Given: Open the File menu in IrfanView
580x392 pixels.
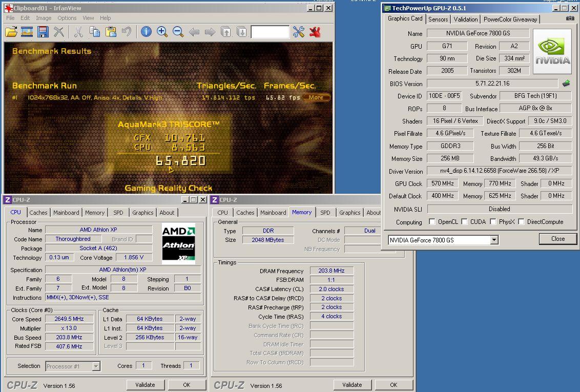Looking at the screenshot, I should pos(10,18).
